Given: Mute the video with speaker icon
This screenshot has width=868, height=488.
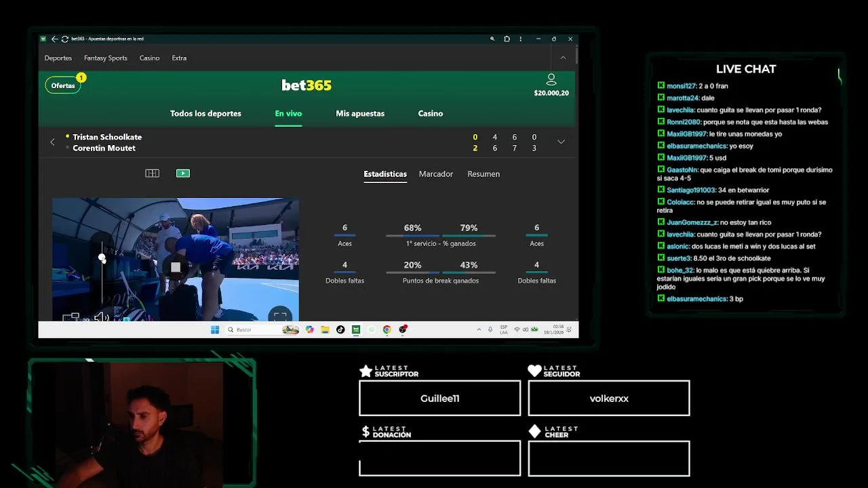Looking at the screenshot, I should pos(101,317).
